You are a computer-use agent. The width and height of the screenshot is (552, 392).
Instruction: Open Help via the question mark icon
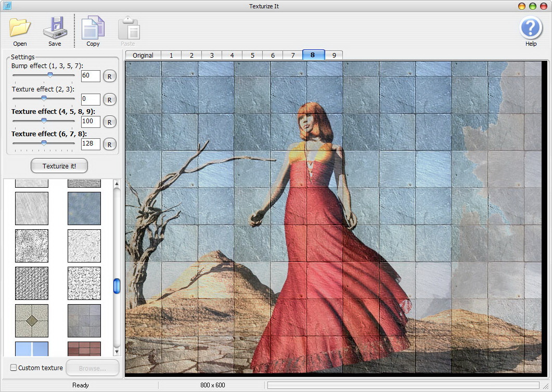pyautogui.click(x=531, y=28)
